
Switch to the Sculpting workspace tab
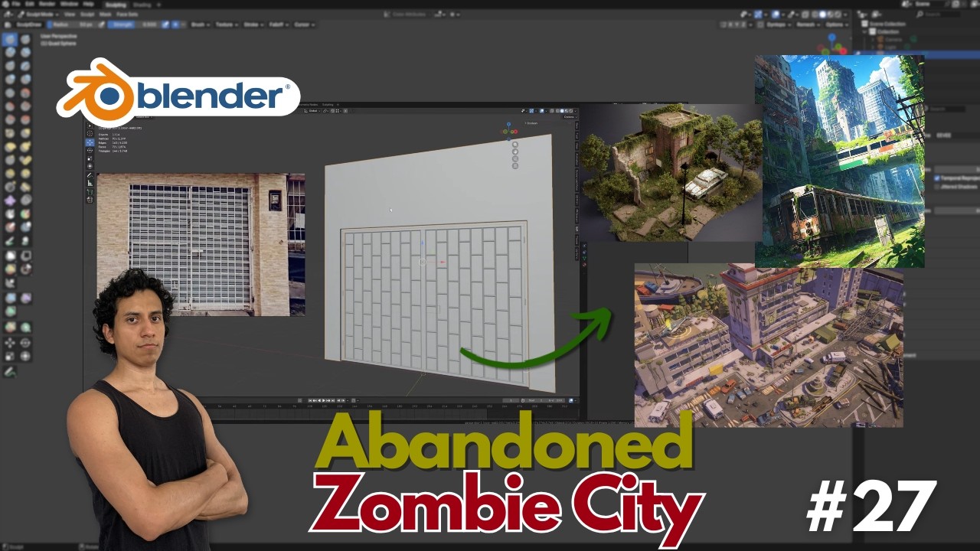[x=116, y=5]
